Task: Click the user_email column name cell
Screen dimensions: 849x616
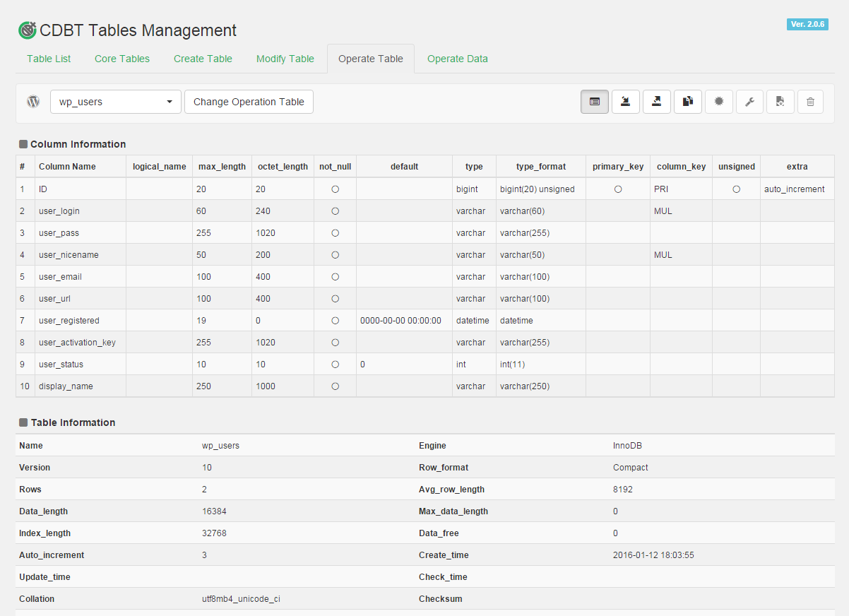Action: (x=60, y=277)
